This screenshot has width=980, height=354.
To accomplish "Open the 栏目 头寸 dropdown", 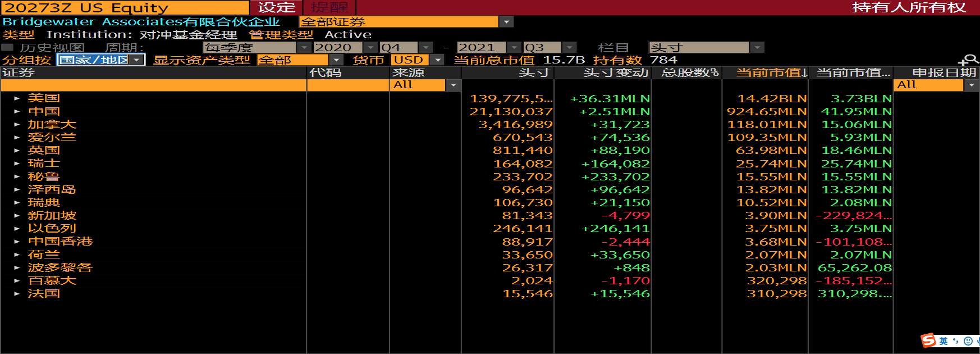I will [x=757, y=48].
